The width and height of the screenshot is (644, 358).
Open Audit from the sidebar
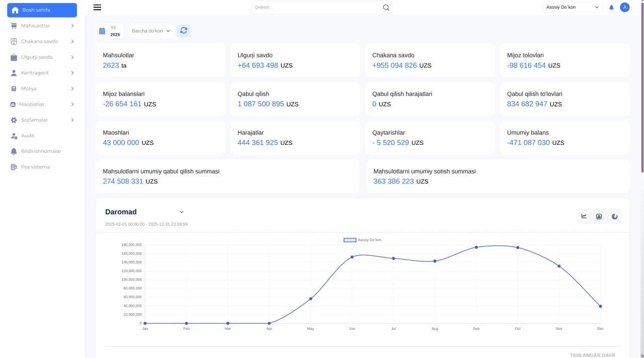[28, 136]
